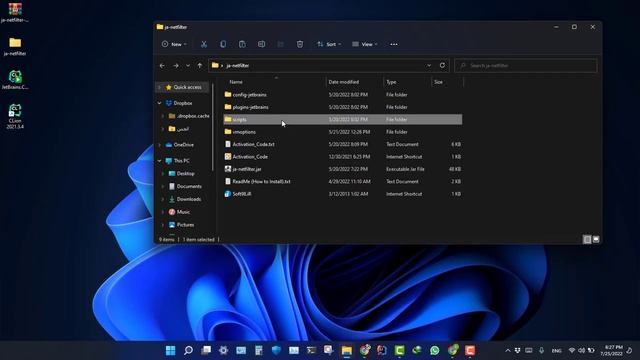Open the View dropdown
The image size is (640, 360).
click(364, 44)
